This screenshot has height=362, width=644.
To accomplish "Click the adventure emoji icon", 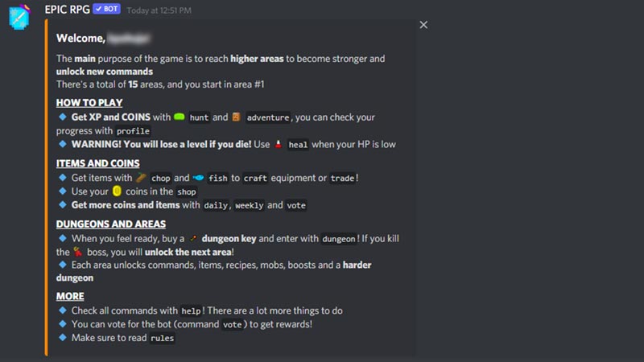I will [x=236, y=117].
